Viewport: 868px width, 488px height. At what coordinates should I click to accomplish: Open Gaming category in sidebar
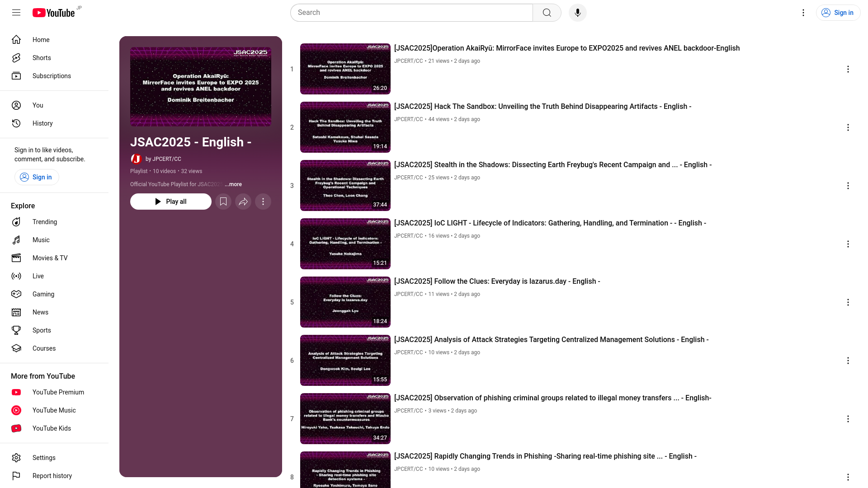coord(43,294)
